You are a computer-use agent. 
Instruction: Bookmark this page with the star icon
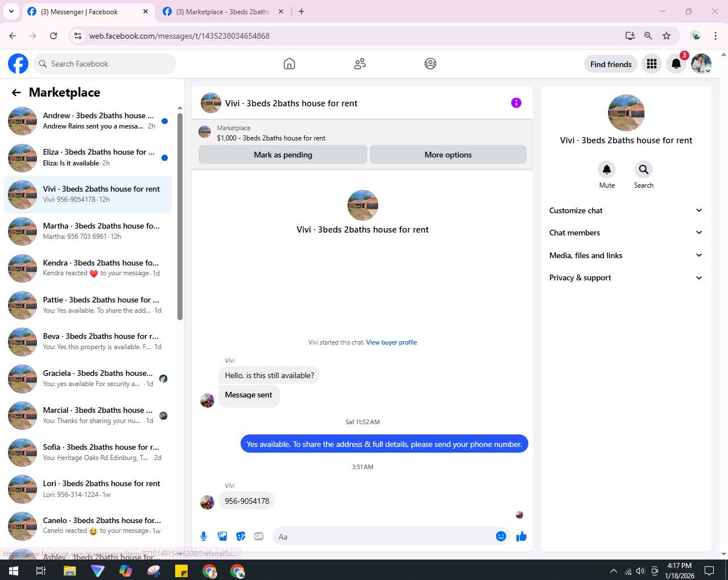pyautogui.click(x=667, y=36)
